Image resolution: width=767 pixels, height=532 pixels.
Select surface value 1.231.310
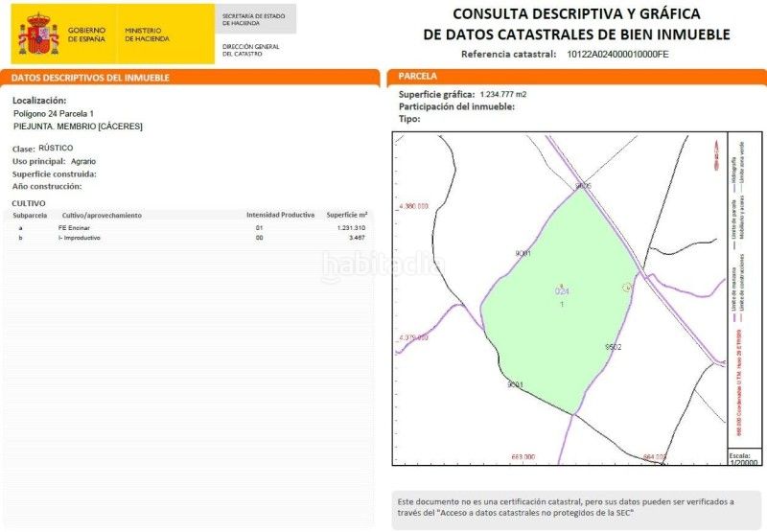351,228
